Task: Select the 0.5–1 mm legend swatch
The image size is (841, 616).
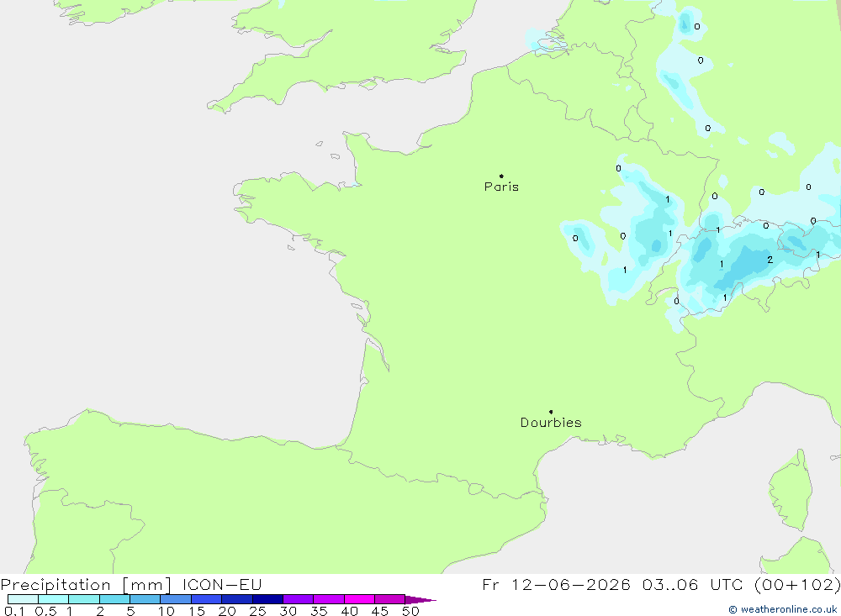Action: pos(54,599)
